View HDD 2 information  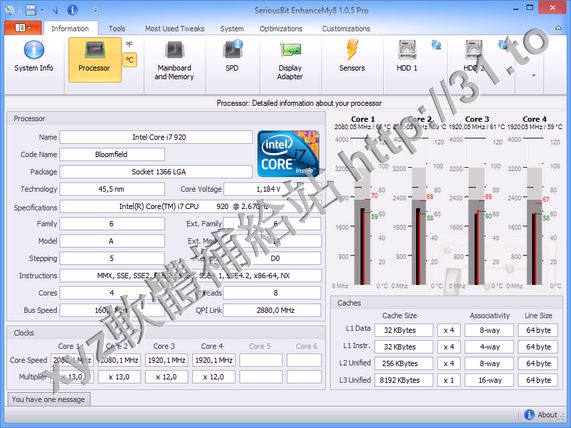(x=473, y=57)
